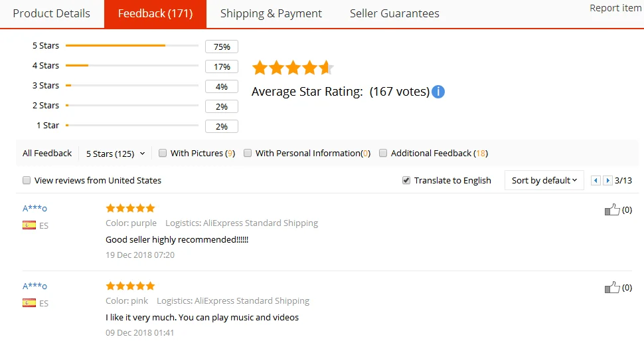Uncheck Translate to English
Image resolution: width=644 pixels, height=341 pixels.
[x=406, y=181]
